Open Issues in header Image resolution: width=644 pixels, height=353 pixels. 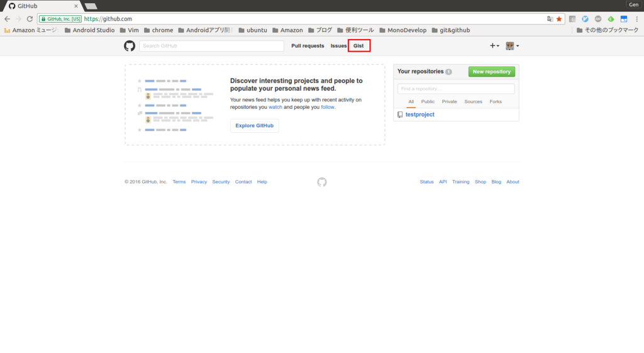(x=338, y=45)
